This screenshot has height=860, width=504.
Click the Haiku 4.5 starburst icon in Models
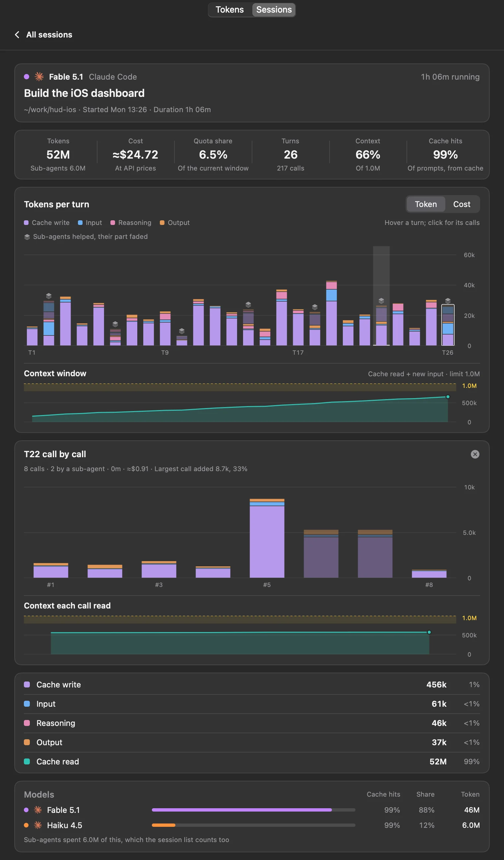tap(38, 825)
